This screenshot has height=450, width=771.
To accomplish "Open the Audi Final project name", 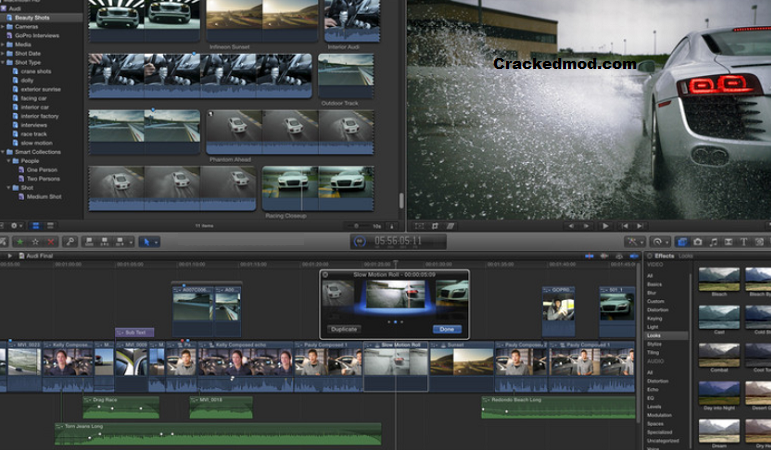I will (x=39, y=256).
